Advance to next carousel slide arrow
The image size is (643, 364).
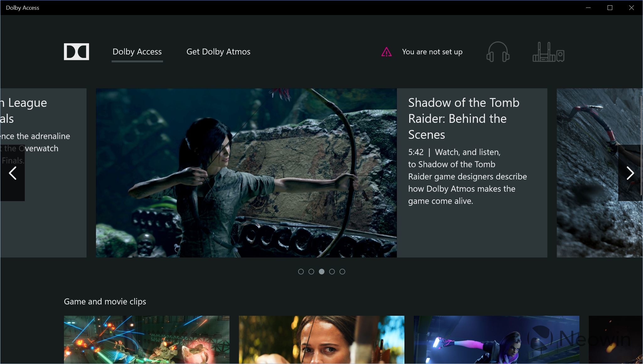click(x=630, y=173)
